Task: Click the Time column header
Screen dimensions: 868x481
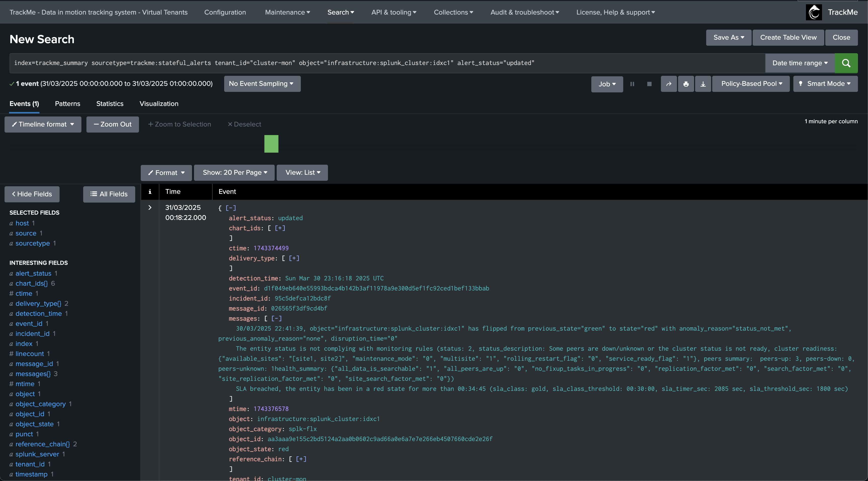Action: point(173,192)
